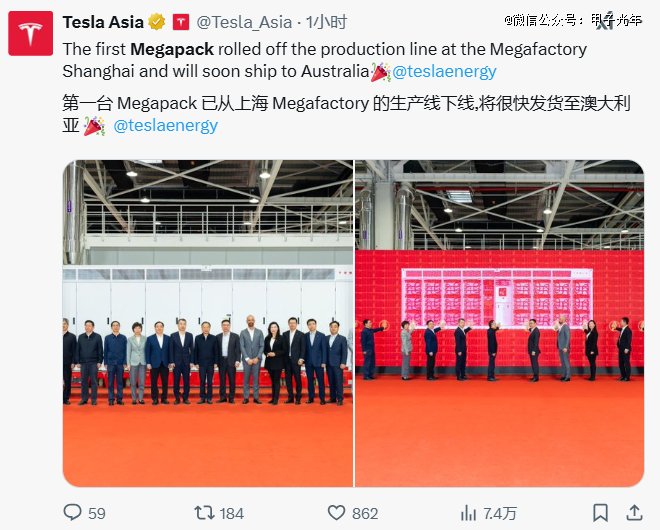Viewport: 660px width, 530px height.
Task: Click the 184 reposts count
Action: [231, 513]
